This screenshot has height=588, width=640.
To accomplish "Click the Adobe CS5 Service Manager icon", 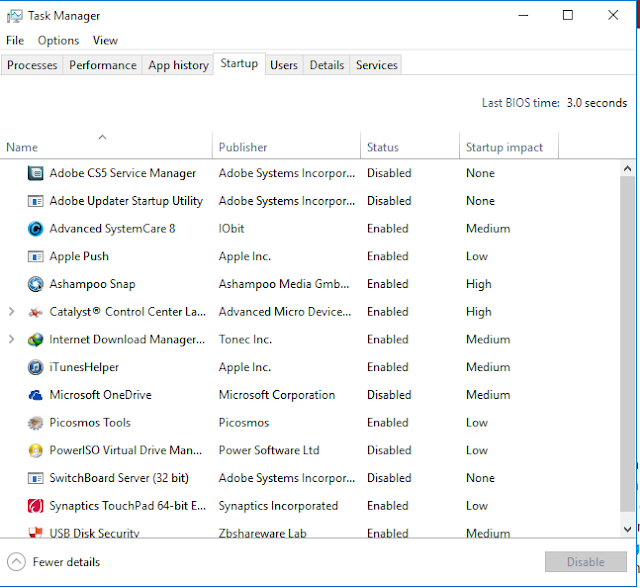I will (x=36, y=173).
